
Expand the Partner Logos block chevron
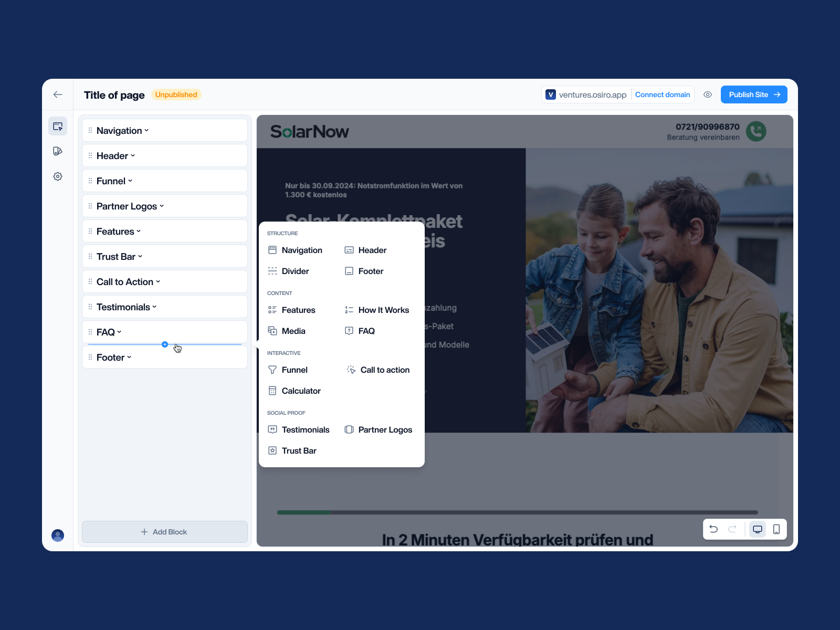coord(162,206)
